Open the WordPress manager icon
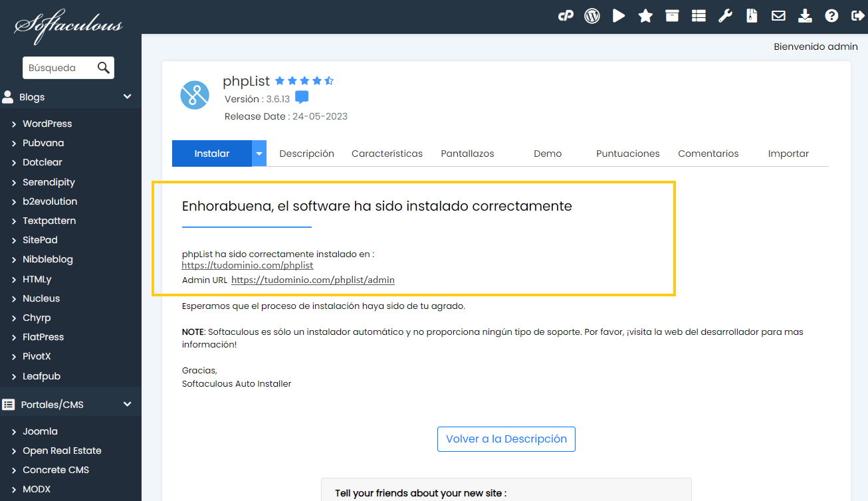 point(592,16)
